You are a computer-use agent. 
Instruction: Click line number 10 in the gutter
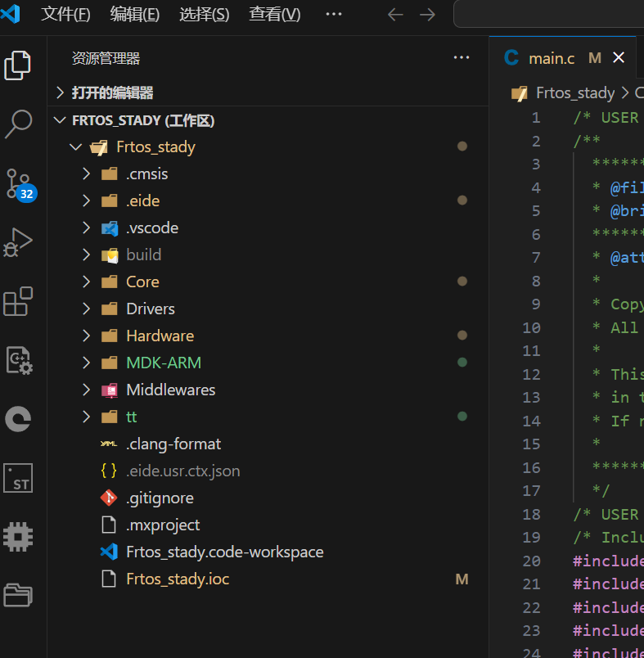[532, 327]
